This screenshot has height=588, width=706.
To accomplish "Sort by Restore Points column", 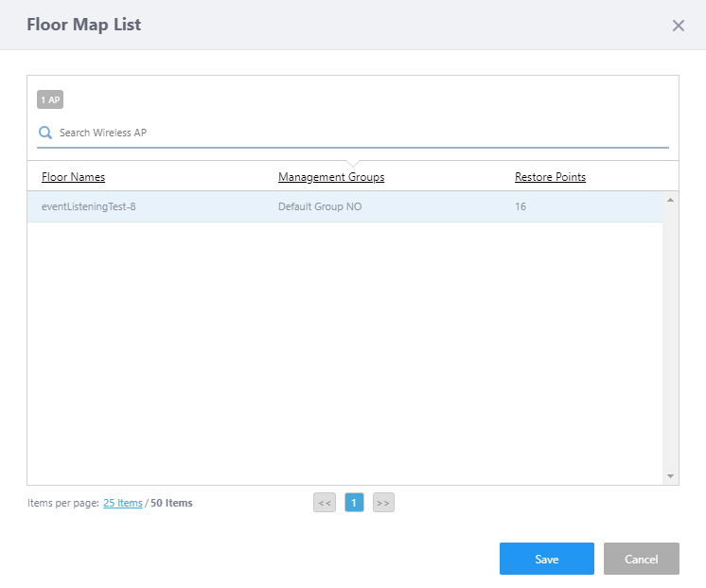I will click(x=550, y=177).
